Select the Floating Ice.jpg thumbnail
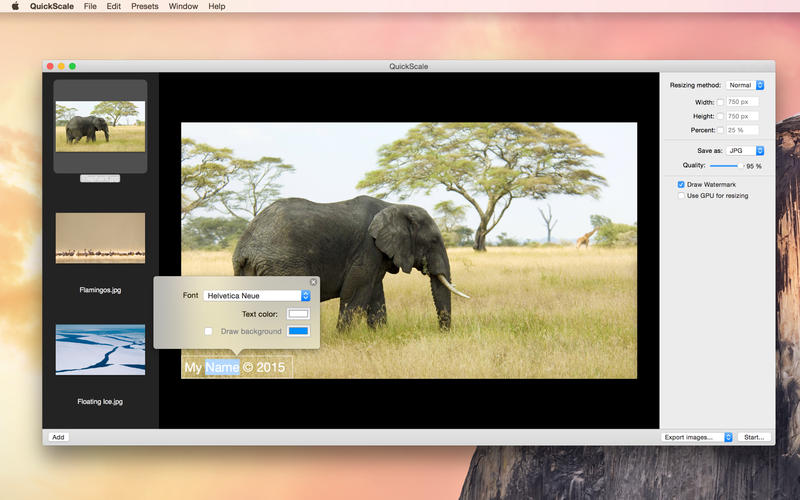 tap(100, 349)
